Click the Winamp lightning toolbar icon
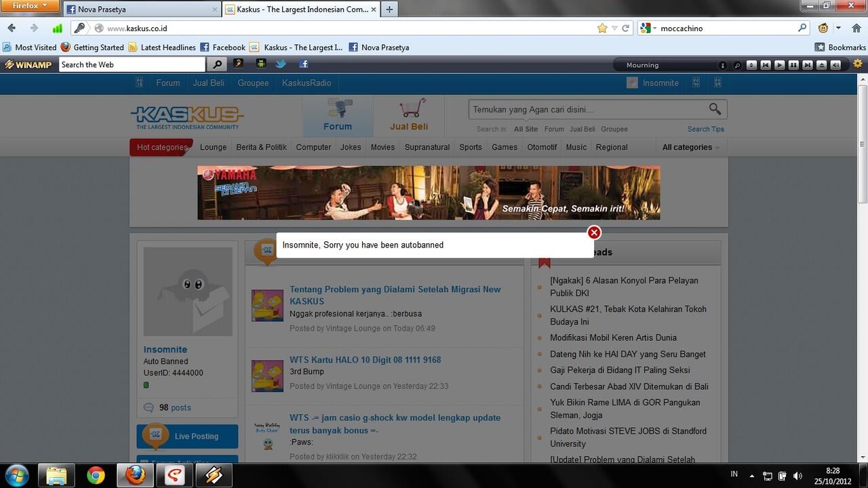This screenshot has width=868, height=488. [238, 64]
